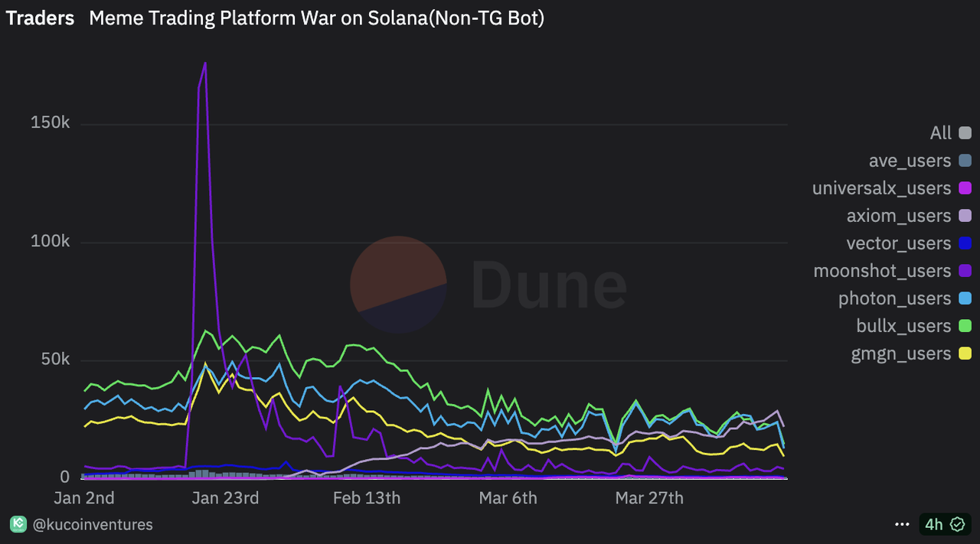Click the moonshot_users purple legend marker
Viewport: 980px width, 544px height.
pyautogui.click(x=965, y=271)
